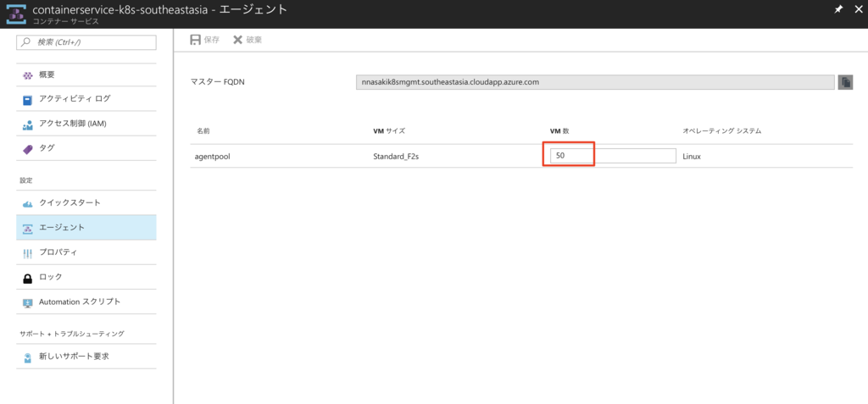Viewport: 868px width, 404px height.
Task: Click the サポート + トラブルシューティング heading
Action: point(72,334)
